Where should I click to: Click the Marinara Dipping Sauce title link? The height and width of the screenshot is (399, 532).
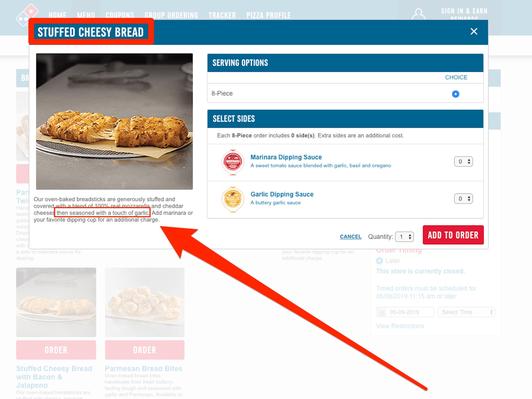pos(286,157)
